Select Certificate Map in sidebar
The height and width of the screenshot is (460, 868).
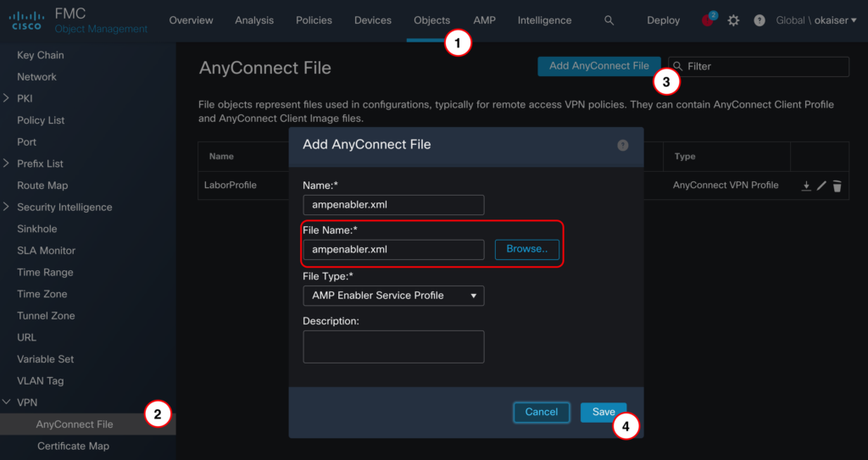click(x=73, y=446)
